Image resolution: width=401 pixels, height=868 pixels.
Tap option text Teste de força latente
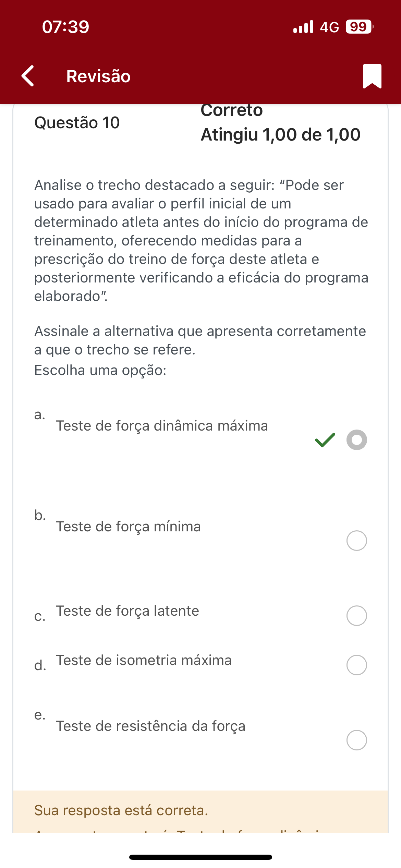(127, 611)
